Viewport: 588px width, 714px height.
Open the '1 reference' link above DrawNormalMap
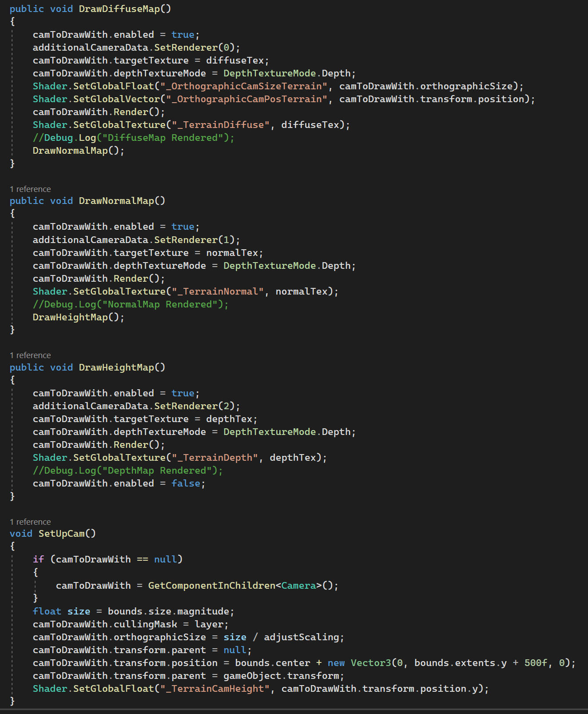click(30, 189)
